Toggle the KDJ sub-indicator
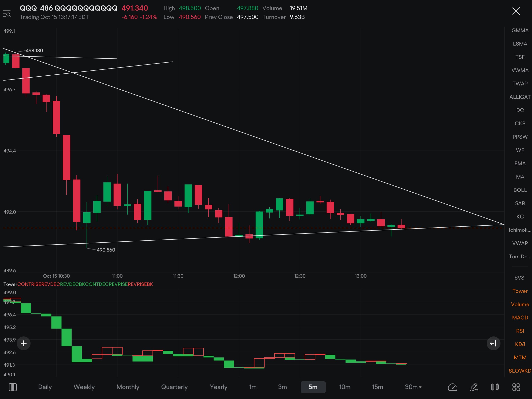The image size is (532, 399). point(520,344)
